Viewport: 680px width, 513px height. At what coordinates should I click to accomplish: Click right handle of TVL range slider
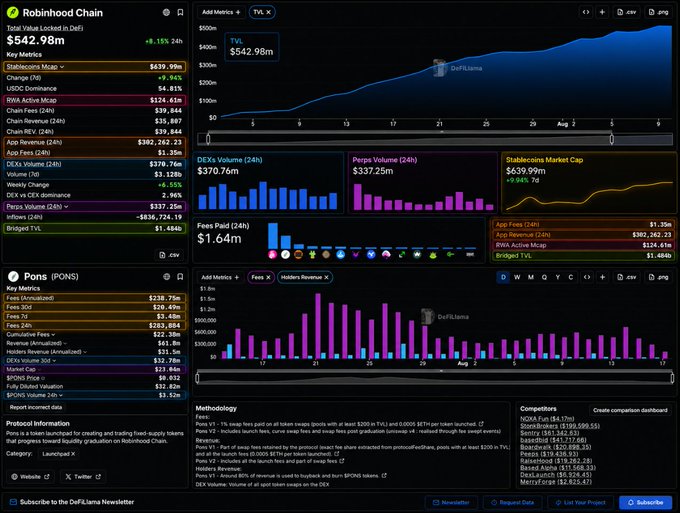click(611, 139)
